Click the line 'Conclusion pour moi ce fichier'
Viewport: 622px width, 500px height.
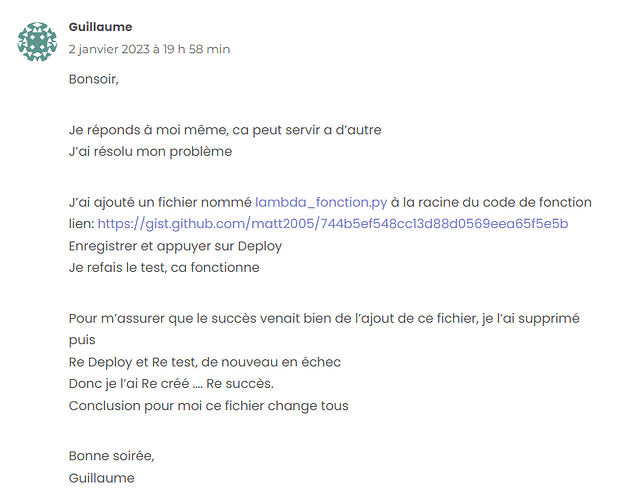208,406
